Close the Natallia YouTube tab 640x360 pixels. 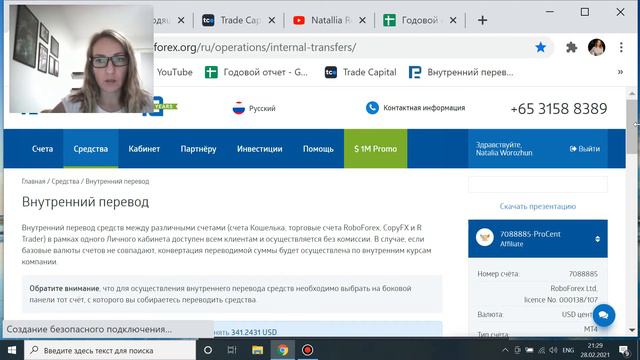coord(362,20)
